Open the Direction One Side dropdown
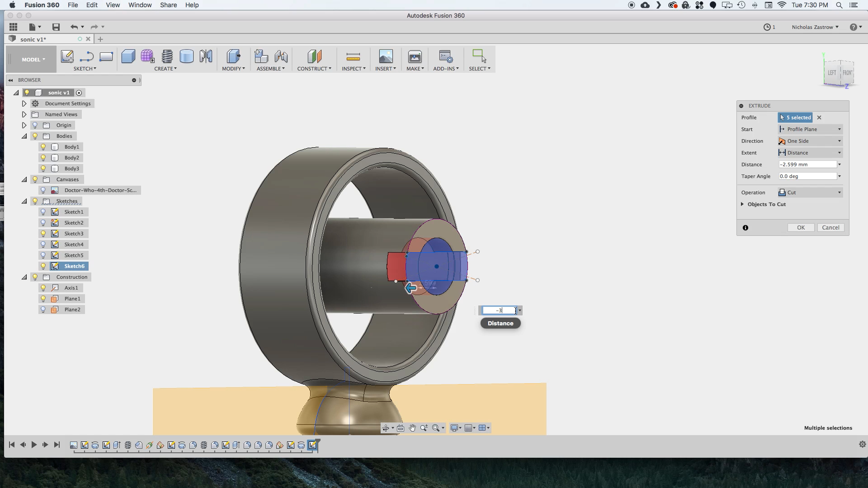Image resolution: width=868 pixels, height=488 pixels. point(810,141)
